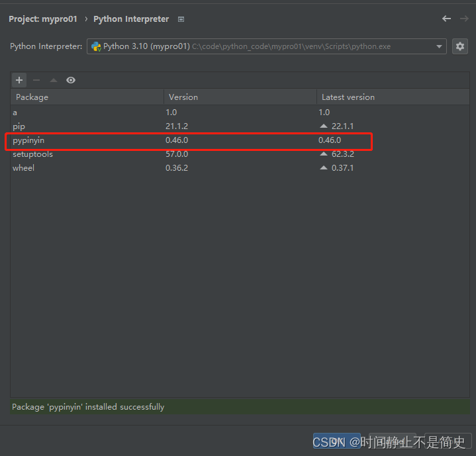Click the plus icon to install a package

point(19,80)
